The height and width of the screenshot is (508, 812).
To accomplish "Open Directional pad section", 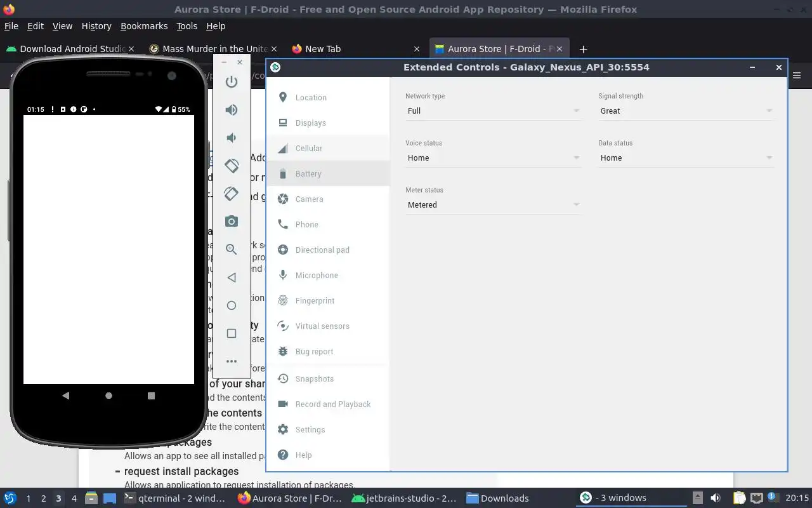I will (x=328, y=250).
